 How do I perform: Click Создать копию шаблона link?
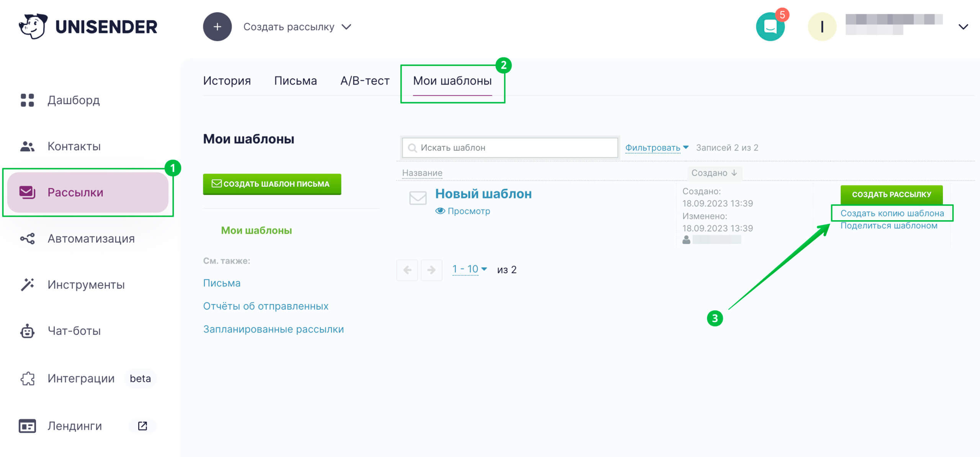pos(892,213)
